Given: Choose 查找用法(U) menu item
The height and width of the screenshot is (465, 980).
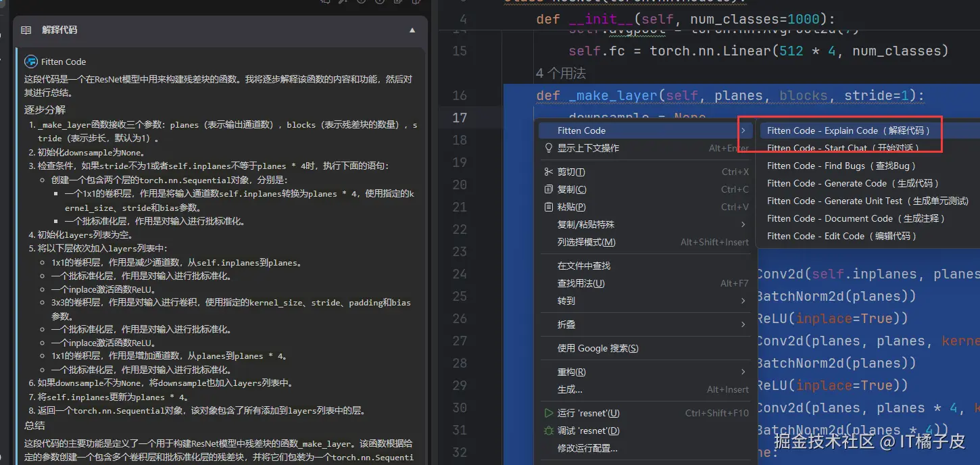Looking at the screenshot, I should coord(645,283).
